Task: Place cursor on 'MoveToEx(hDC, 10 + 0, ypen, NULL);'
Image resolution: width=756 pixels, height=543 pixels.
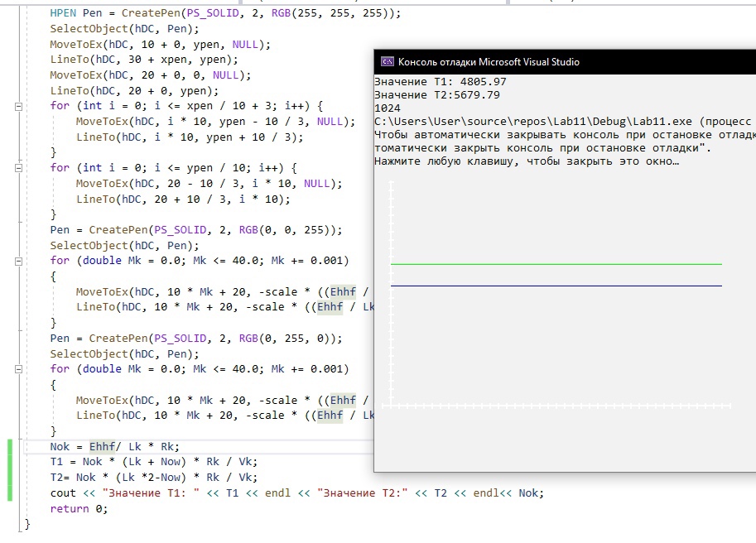Action: 160,45
